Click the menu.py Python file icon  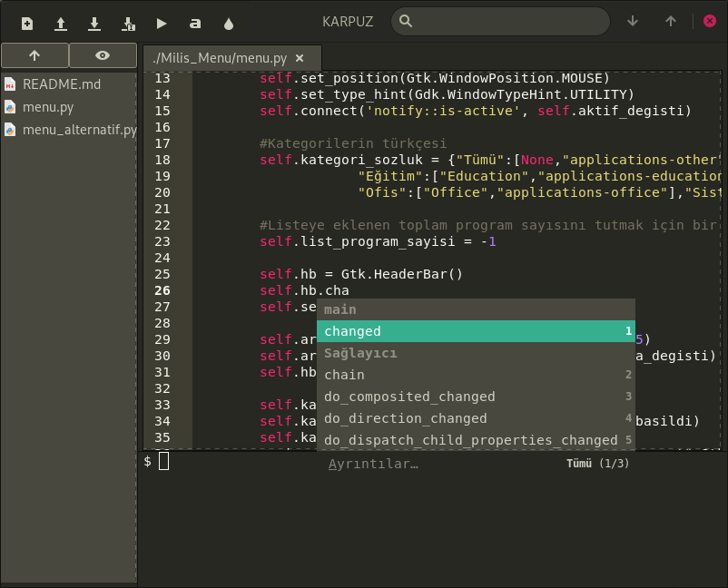[10, 107]
